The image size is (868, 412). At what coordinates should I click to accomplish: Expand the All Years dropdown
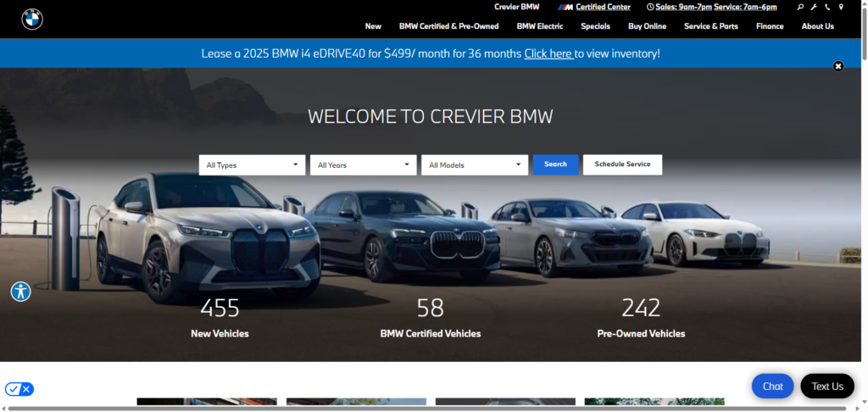(x=363, y=165)
